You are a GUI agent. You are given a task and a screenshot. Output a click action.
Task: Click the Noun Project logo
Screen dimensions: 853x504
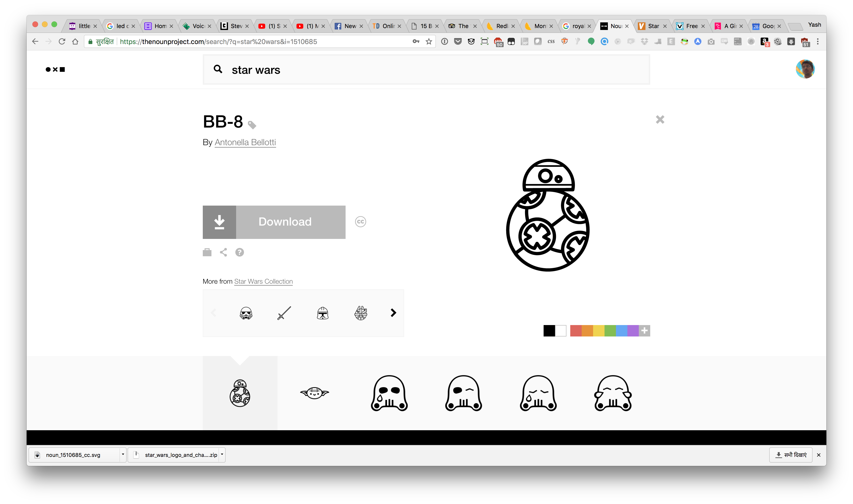pos(55,69)
